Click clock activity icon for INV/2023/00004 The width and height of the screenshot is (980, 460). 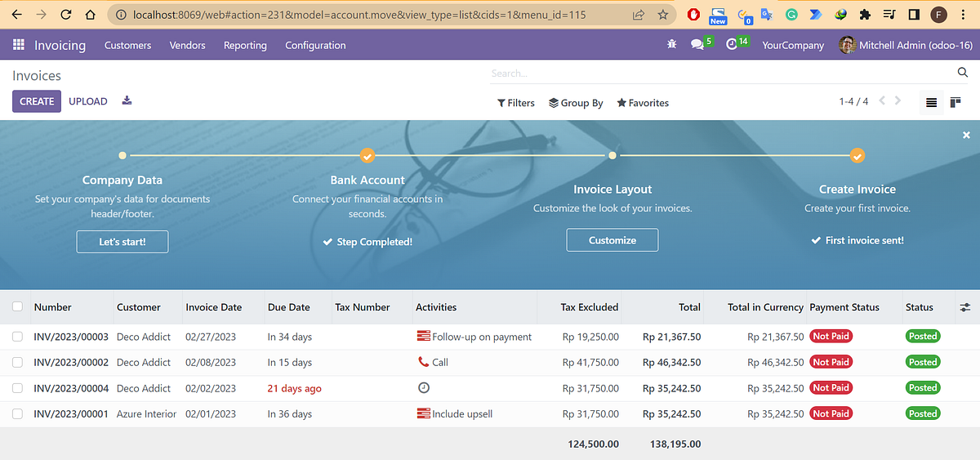click(423, 388)
